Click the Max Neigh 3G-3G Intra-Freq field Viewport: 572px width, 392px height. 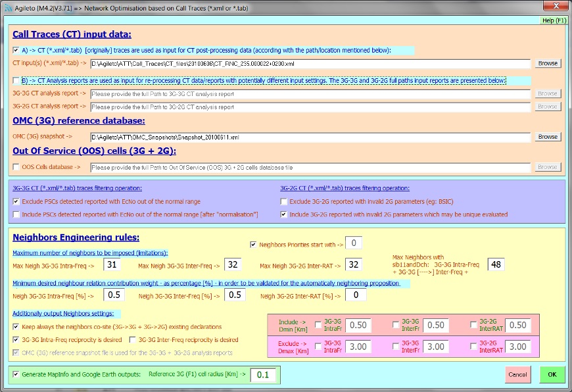click(112, 264)
